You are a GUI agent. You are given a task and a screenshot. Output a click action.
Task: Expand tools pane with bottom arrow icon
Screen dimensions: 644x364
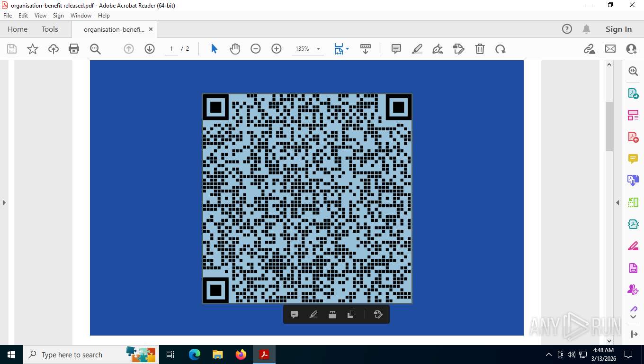click(635, 334)
